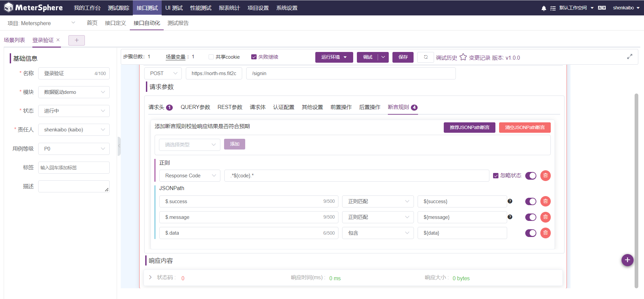Switch to 前置操作 tab
644x299 pixels.
(x=341, y=107)
